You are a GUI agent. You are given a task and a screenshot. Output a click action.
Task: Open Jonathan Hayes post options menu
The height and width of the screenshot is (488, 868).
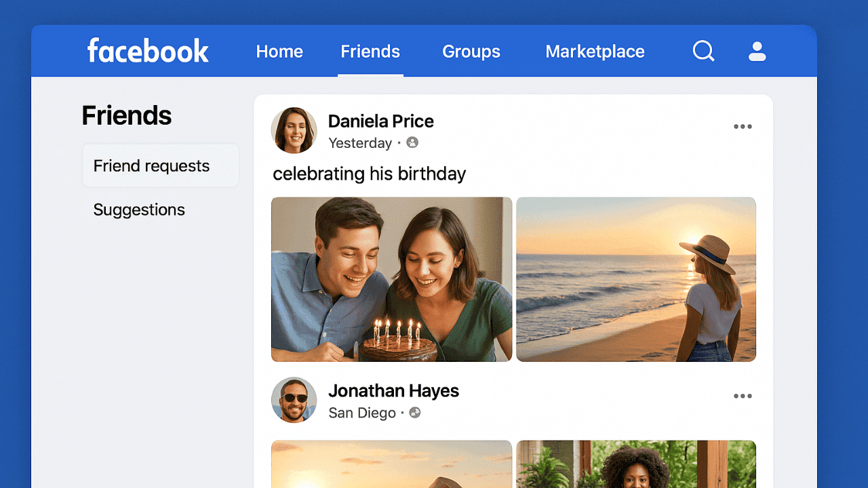click(x=743, y=396)
